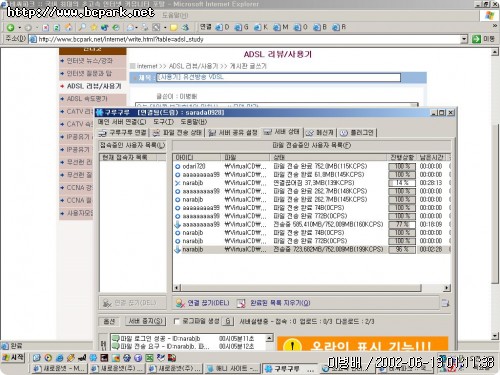Click the first quick launch icon after 시작
This screenshot has height=375, width=500.
click(37, 358)
